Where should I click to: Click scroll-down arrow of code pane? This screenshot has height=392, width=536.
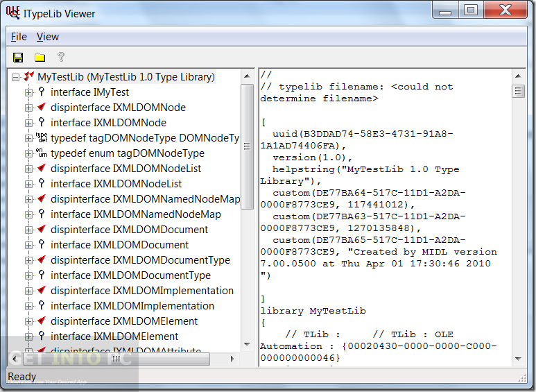(x=518, y=359)
